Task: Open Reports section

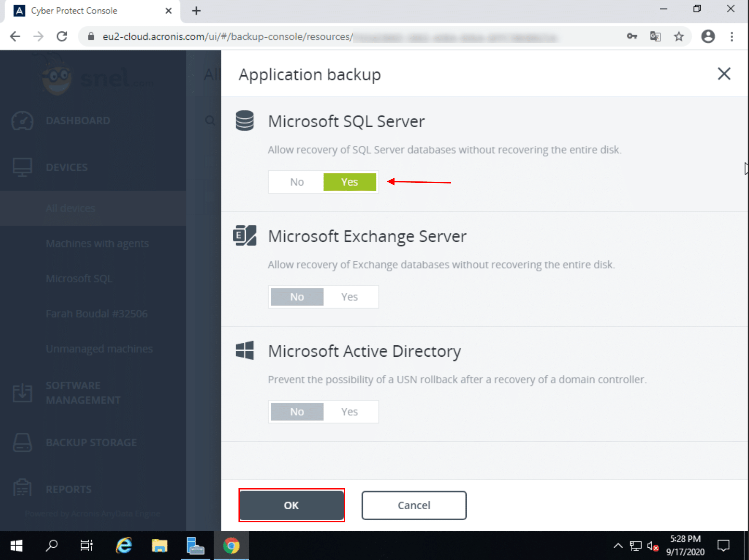Action: pos(69,489)
